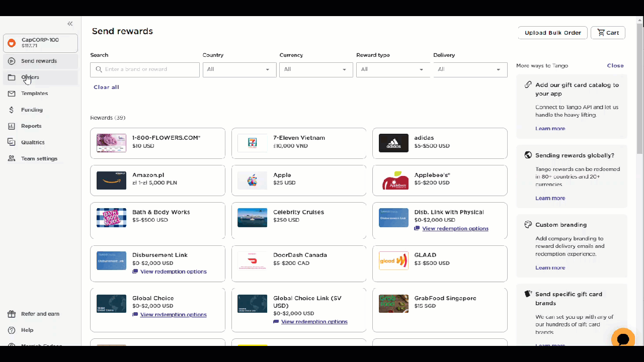Image resolution: width=644 pixels, height=362 pixels.
Task: Click the Reports bar chart icon
Action: [x=12, y=126]
